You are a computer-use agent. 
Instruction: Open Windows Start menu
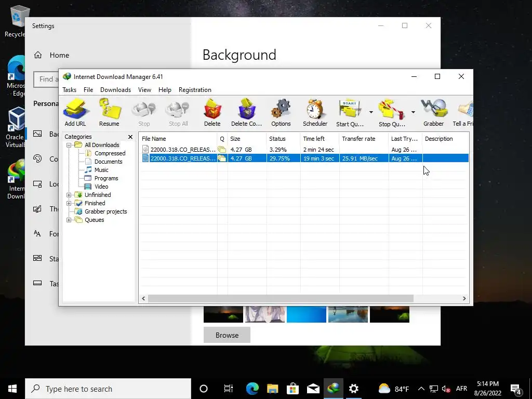[12, 389]
